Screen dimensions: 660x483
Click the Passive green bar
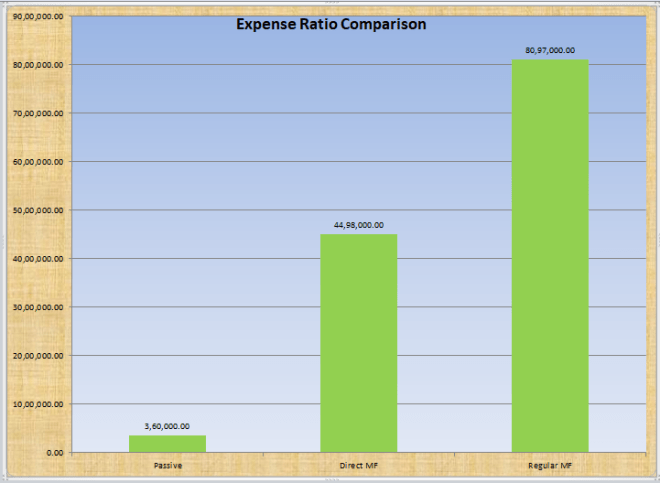point(168,443)
